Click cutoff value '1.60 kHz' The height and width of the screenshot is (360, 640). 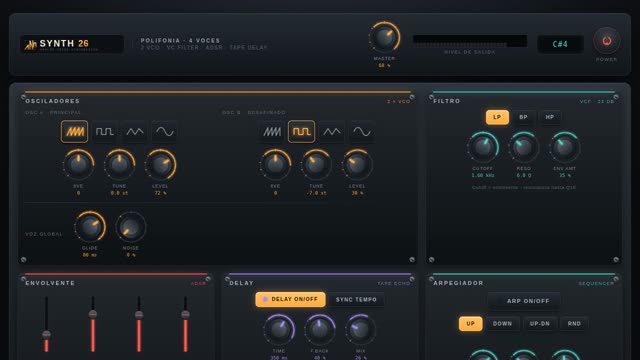click(483, 176)
